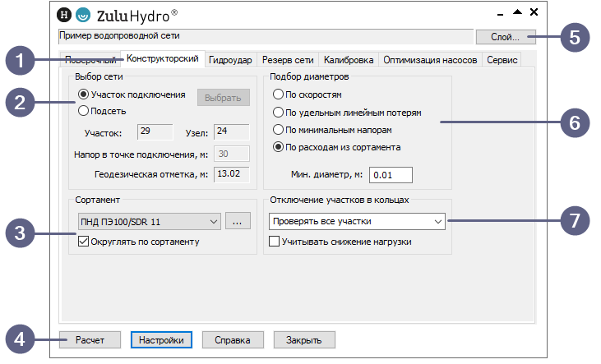
Task: Open sortament browse button with three dots
Action: pyautogui.click(x=236, y=221)
